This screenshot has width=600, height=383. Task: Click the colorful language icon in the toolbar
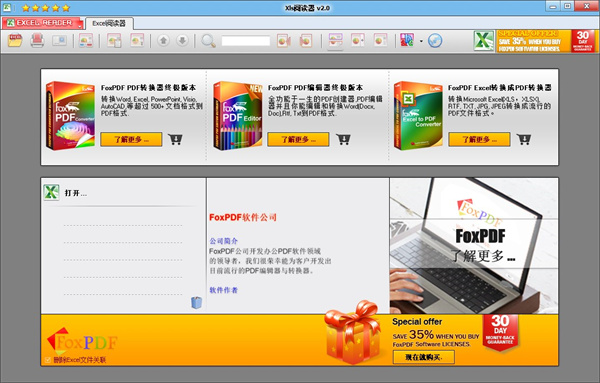407,40
